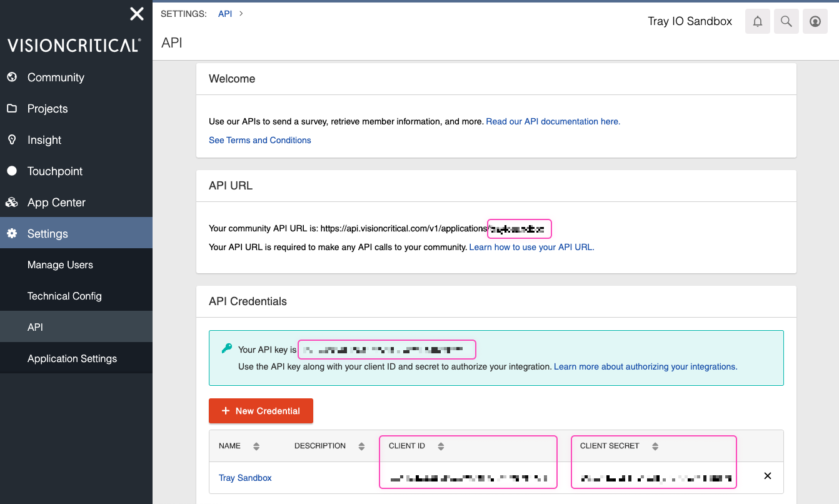Click the search magnifier icon
Screen dimensions: 839x504
point(786,21)
